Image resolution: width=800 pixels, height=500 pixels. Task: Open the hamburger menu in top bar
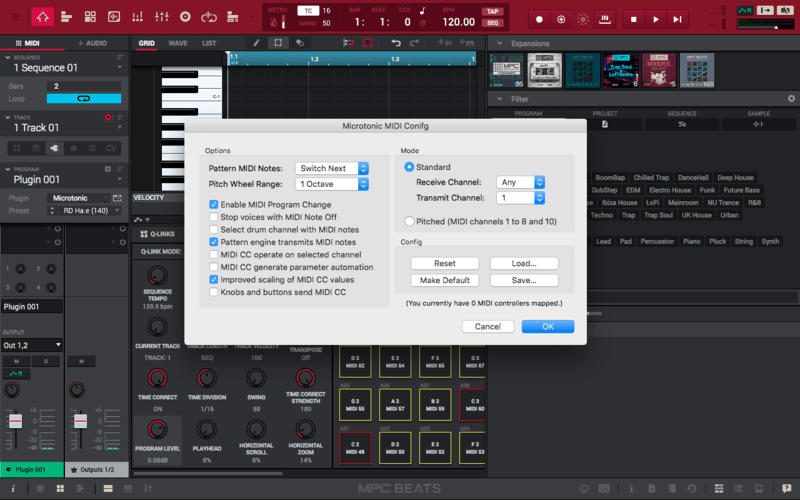coord(15,17)
